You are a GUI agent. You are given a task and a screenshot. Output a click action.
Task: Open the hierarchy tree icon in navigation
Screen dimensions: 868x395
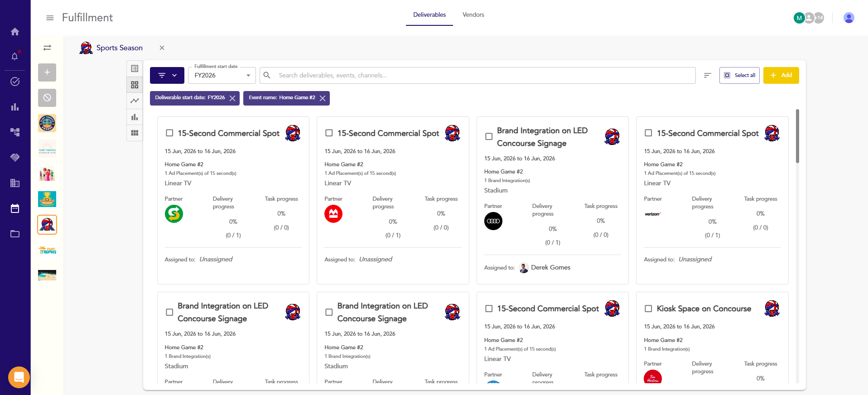pyautogui.click(x=15, y=132)
